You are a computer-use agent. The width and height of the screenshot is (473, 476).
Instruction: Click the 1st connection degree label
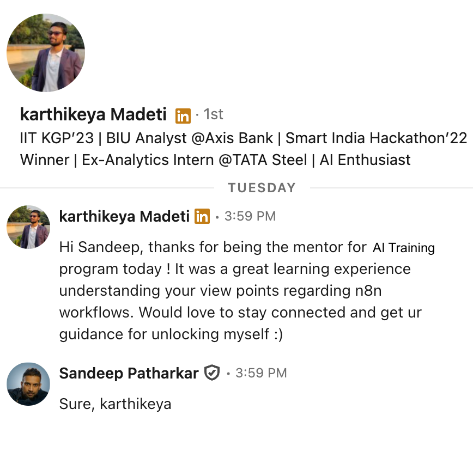pos(213,114)
